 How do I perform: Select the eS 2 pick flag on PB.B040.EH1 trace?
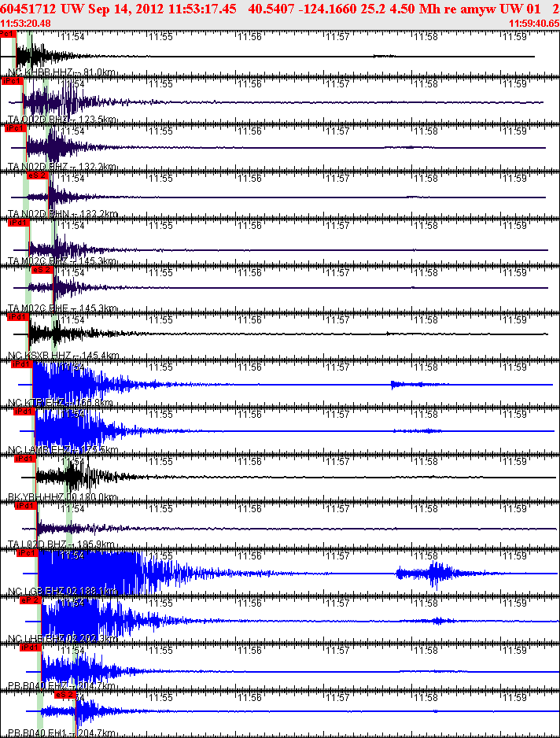coord(65,694)
